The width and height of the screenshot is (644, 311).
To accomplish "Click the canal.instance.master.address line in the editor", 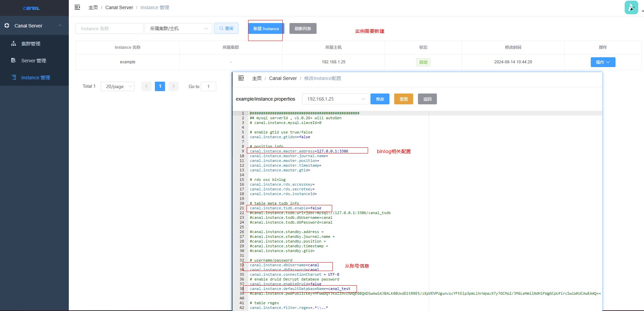I will point(299,151).
